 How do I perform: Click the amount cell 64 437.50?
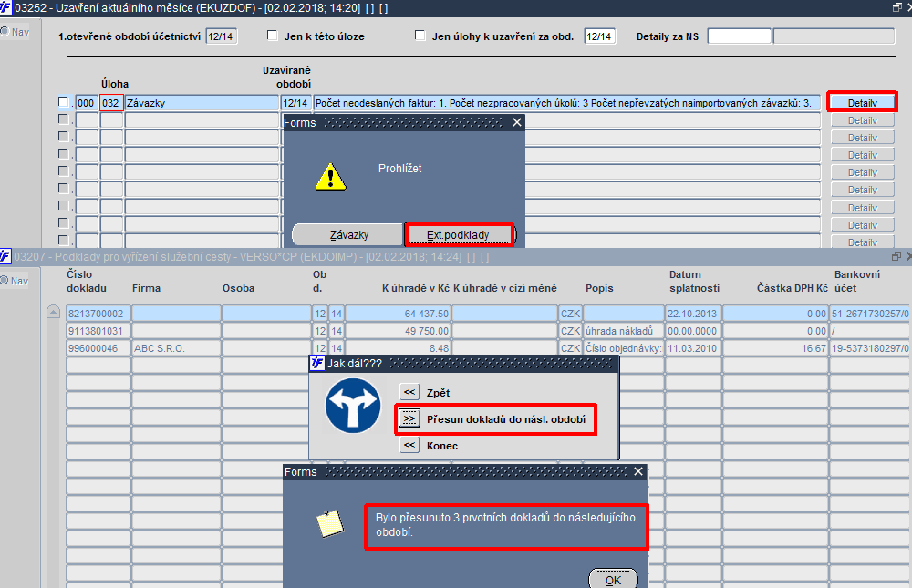pyautogui.click(x=398, y=314)
